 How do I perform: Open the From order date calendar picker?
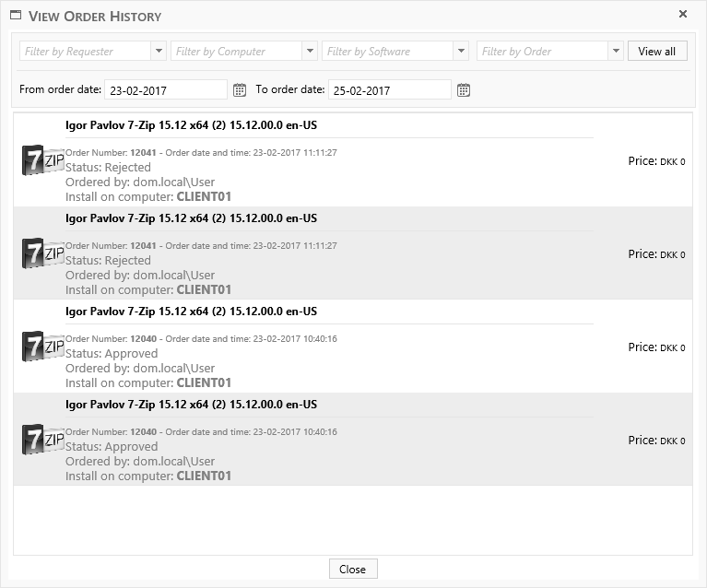pos(240,89)
